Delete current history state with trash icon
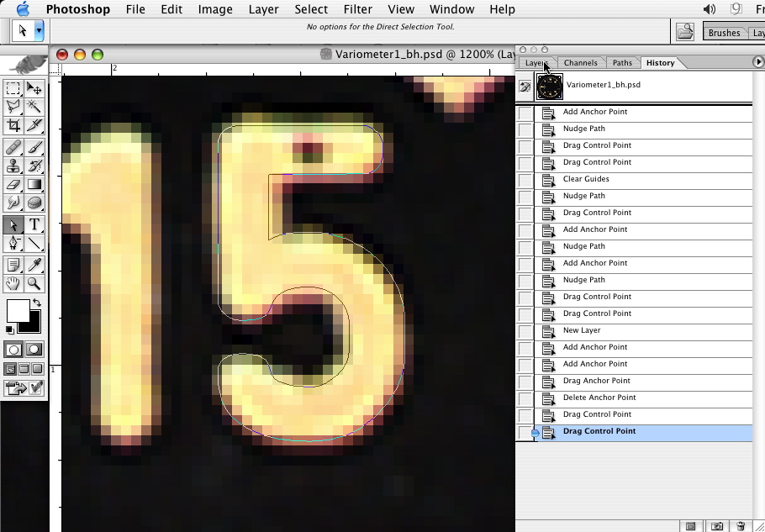The height and width of the screenshot is (532, 765). pos(741,526)
